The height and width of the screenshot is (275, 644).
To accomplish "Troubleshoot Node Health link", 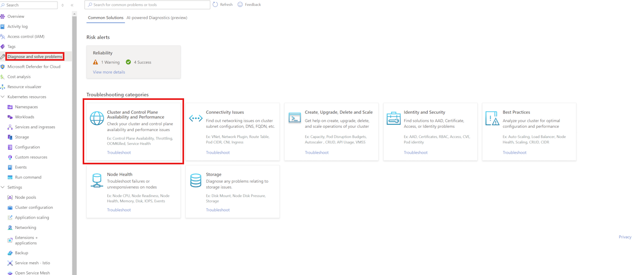I will click(119, 210).
